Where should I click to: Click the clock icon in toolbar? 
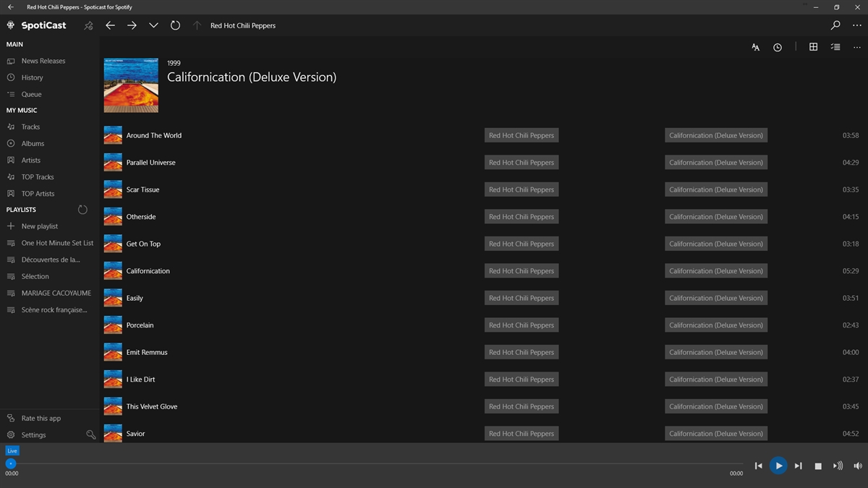tap(778, 47)
